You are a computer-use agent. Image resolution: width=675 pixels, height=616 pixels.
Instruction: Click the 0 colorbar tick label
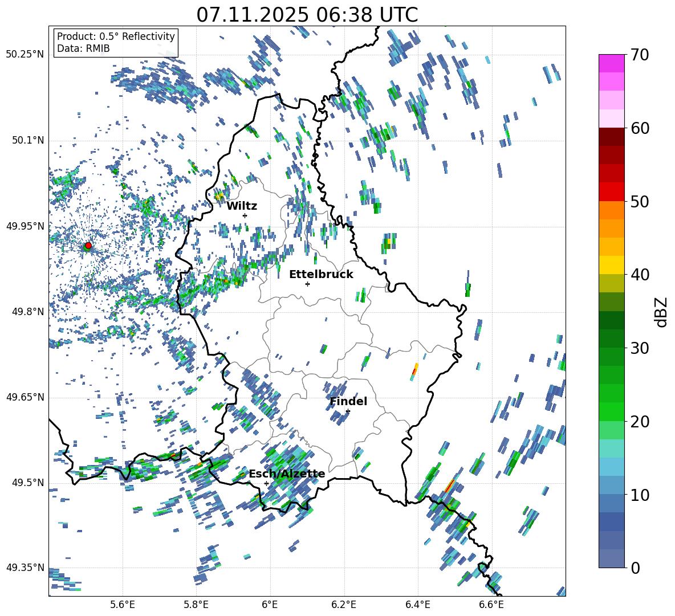click(x=635, y=568)
